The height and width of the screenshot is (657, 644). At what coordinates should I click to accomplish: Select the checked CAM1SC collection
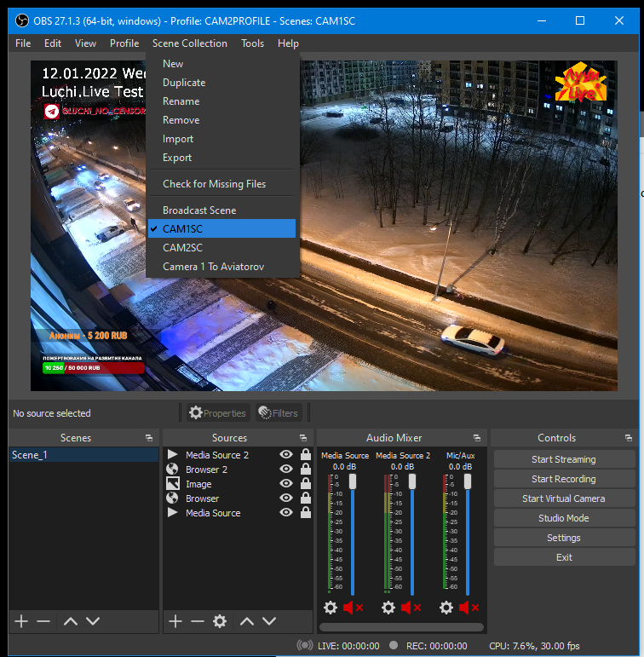pyautogui.click(x=221, y=228)
